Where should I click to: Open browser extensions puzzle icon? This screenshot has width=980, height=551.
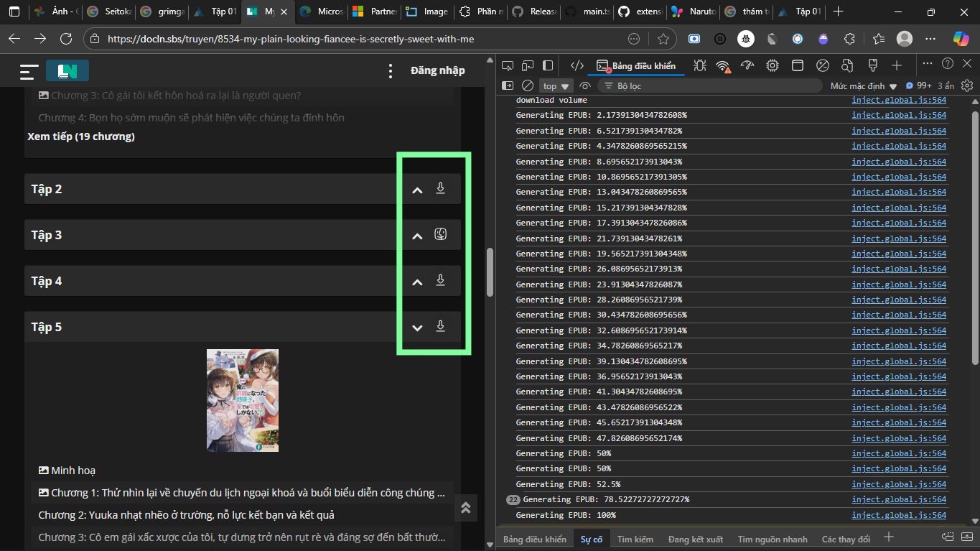(x=849, y=39)
